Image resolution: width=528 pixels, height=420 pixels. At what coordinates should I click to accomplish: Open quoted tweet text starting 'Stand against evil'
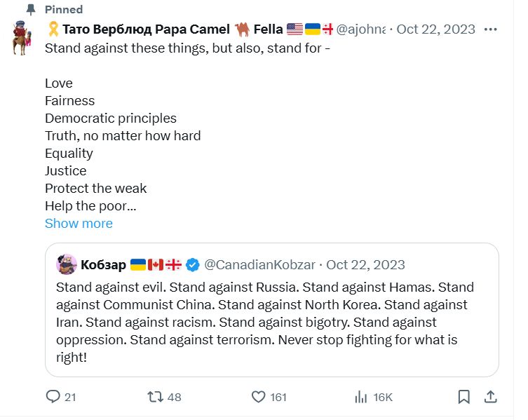264,323
